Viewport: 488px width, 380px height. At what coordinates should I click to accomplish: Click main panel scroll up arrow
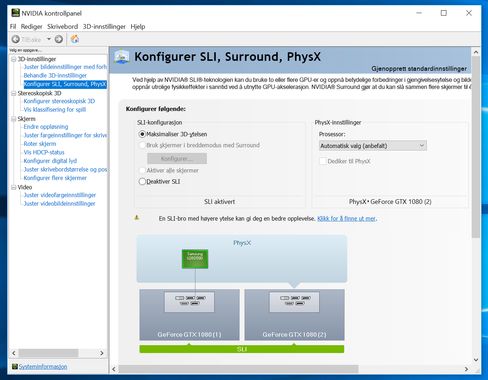click(476, 52)
